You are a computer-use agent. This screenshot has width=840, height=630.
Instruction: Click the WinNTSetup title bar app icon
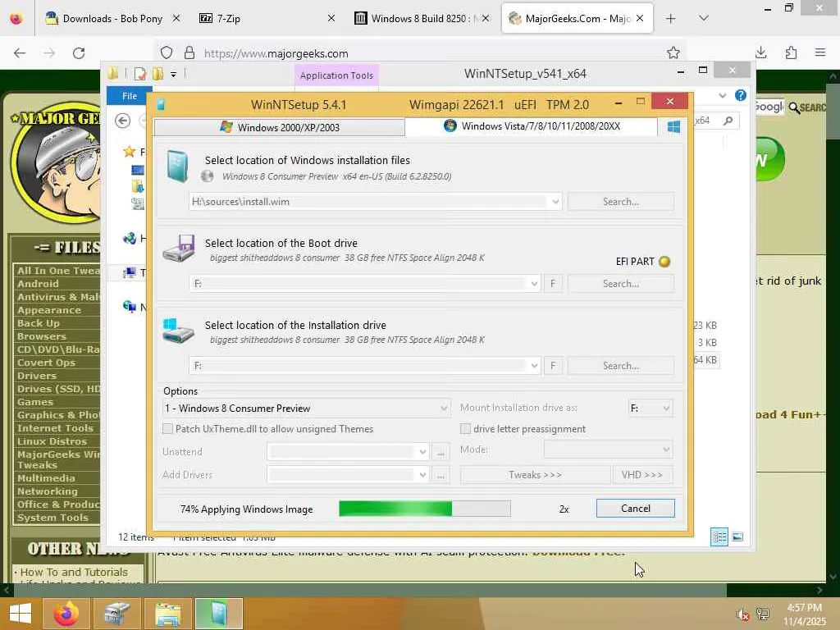point(161,104)
